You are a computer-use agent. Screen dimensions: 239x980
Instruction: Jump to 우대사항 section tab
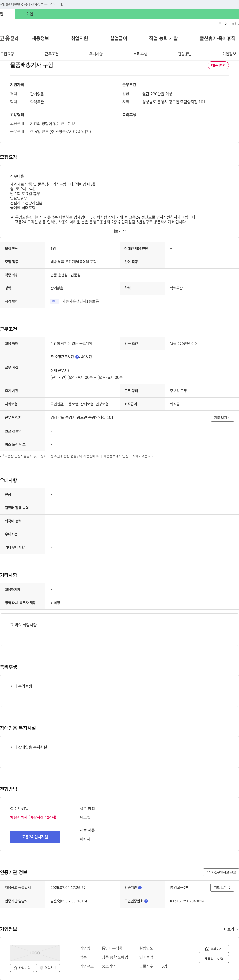click(x=96, y=54)
